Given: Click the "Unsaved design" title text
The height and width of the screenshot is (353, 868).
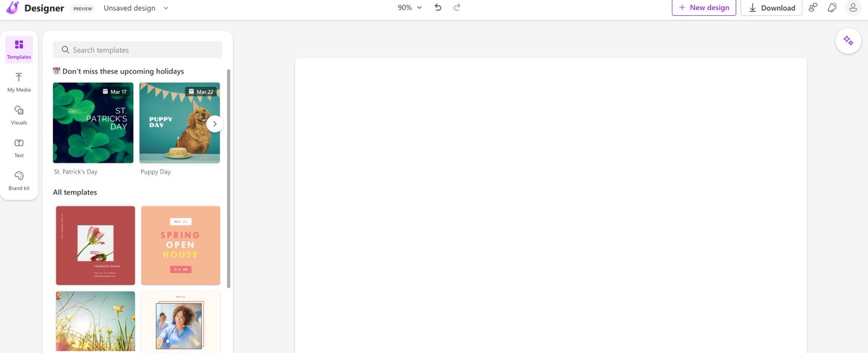Looking at the screenshot, I should click(129, 8).
